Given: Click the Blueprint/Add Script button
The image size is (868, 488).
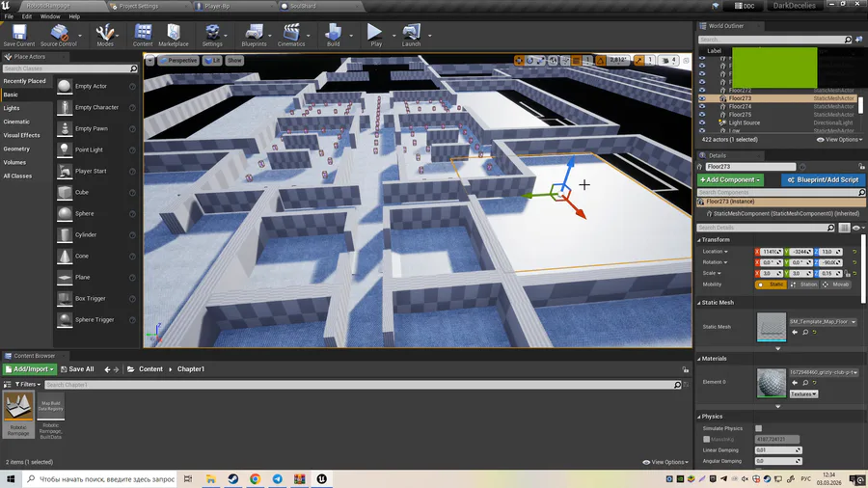Looking at the screenshot, I should click(x=823, y=179).
